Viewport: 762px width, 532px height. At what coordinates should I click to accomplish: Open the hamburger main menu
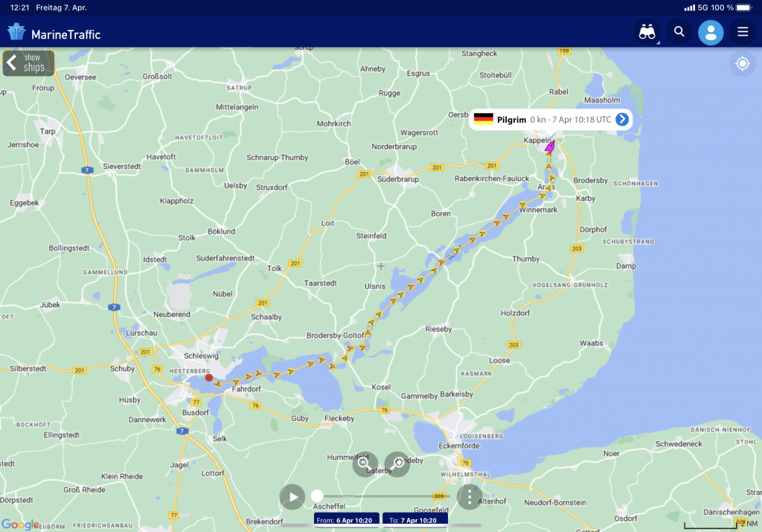742,32
